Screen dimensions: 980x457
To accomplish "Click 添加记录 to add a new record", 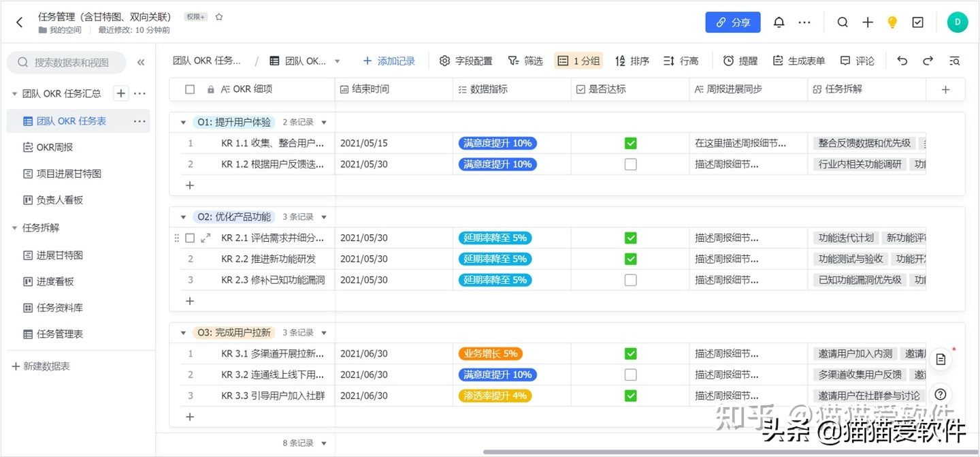I will pos(389,61).
